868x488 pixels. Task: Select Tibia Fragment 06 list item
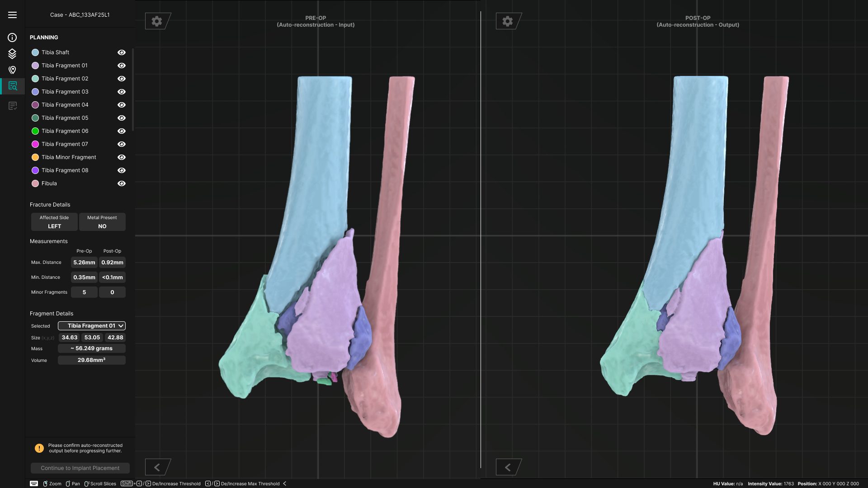65,131
